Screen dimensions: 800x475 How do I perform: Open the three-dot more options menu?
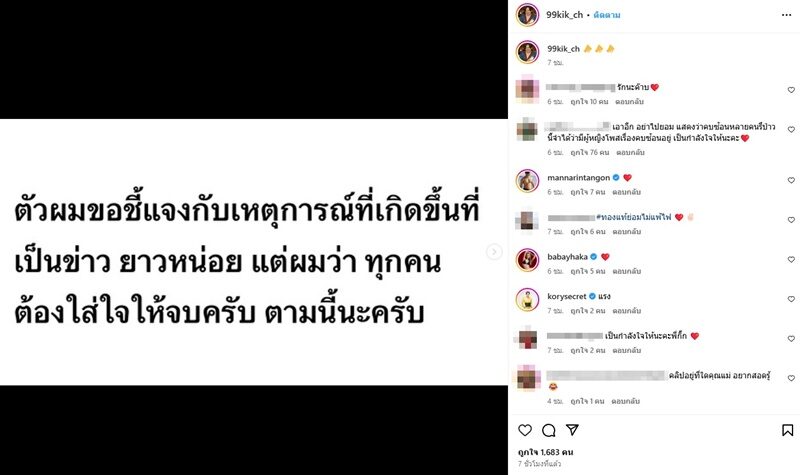786,15
